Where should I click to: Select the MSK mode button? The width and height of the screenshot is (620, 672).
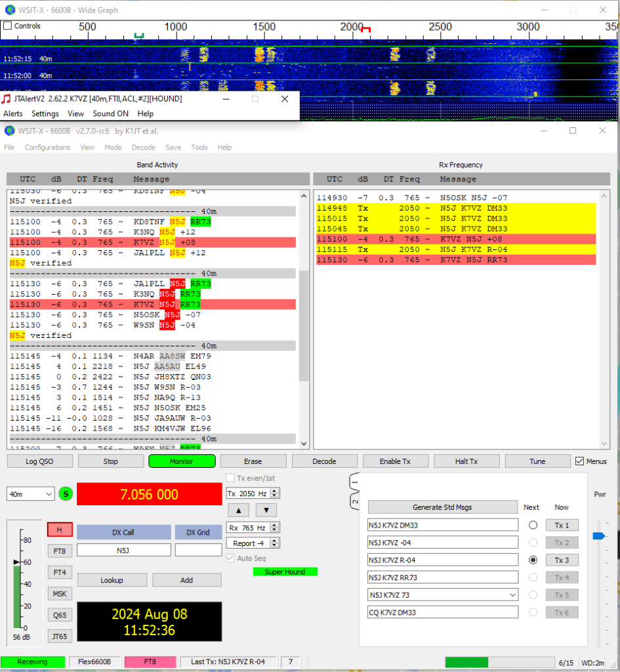tap(60, 593)
